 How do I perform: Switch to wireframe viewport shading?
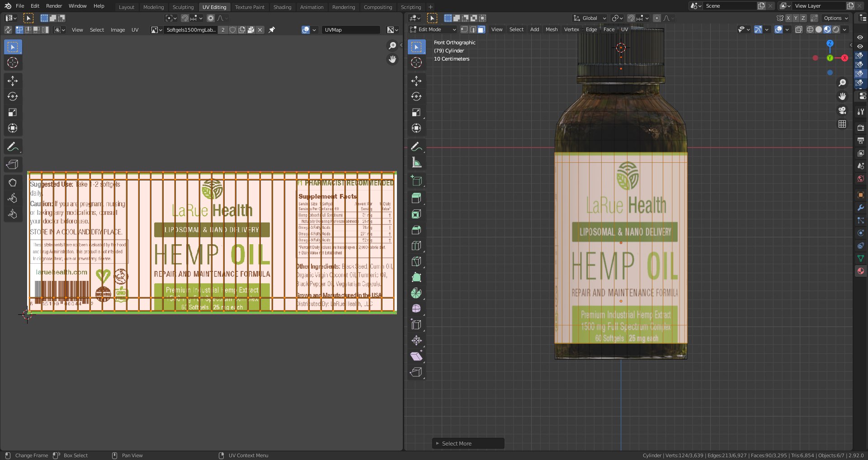point(810,29)
